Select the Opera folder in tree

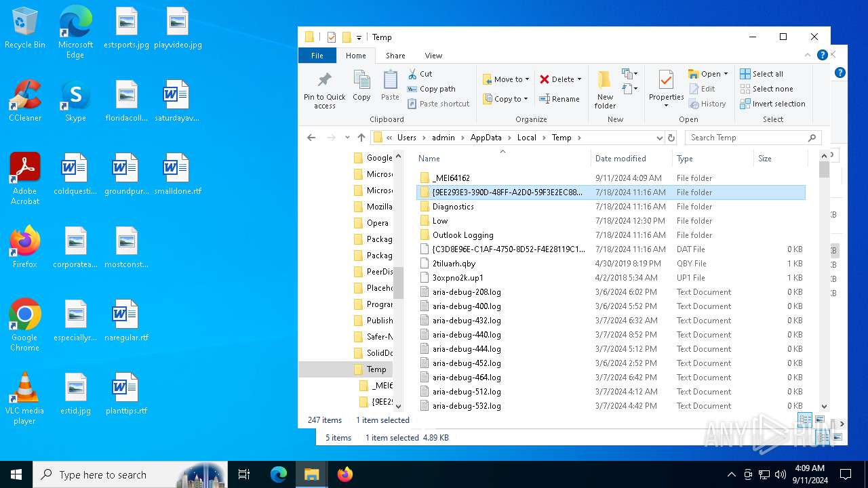coord(377,223)
